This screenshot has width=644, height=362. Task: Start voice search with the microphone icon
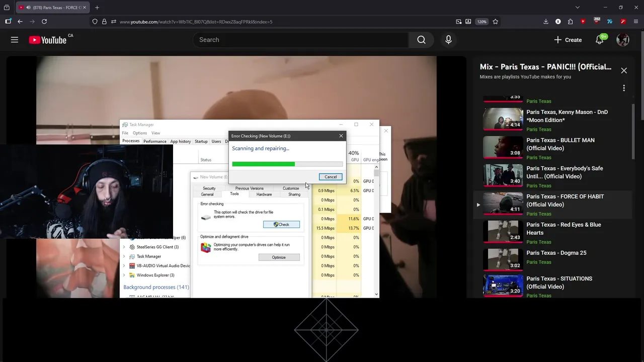tap(448, 40)
